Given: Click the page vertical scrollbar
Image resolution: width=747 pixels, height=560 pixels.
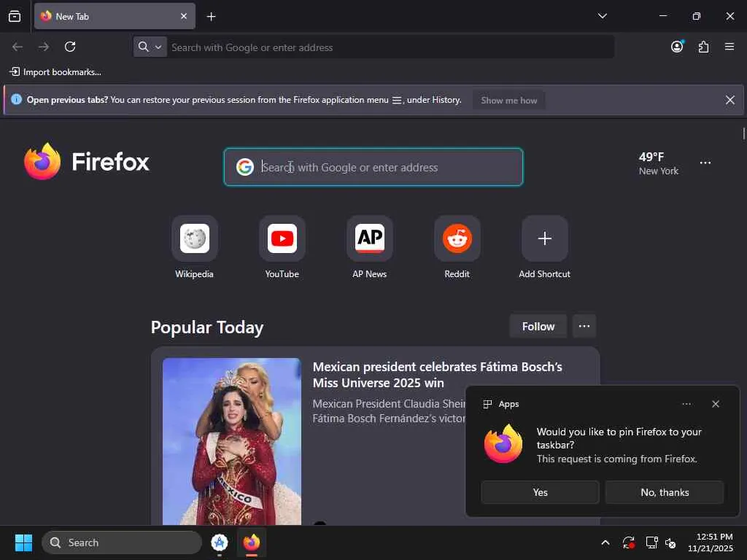Looking at the screenshot, I should pyautogui.click(x=743, y=134).
